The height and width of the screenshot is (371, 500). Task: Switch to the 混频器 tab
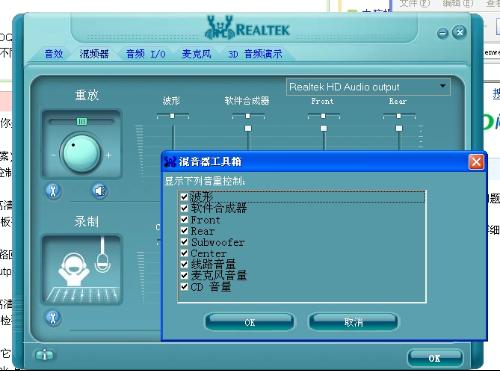[x=94, y=54]
